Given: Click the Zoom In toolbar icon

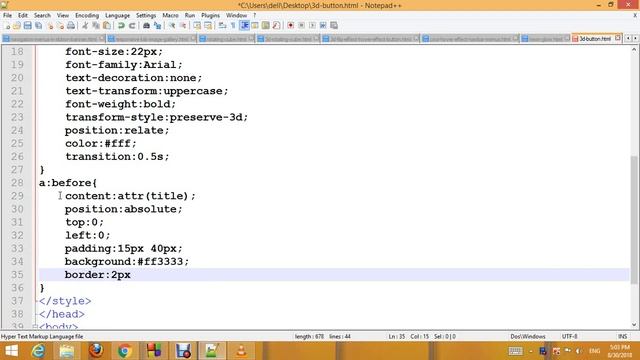Looking at the screenshot, I should (x=172, y=25).
